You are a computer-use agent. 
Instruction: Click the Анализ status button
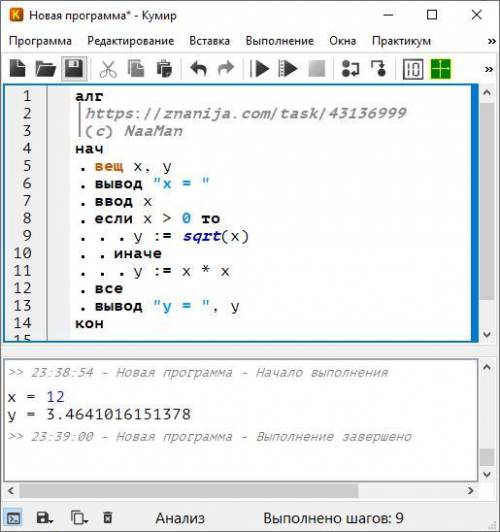click(180, 518)
